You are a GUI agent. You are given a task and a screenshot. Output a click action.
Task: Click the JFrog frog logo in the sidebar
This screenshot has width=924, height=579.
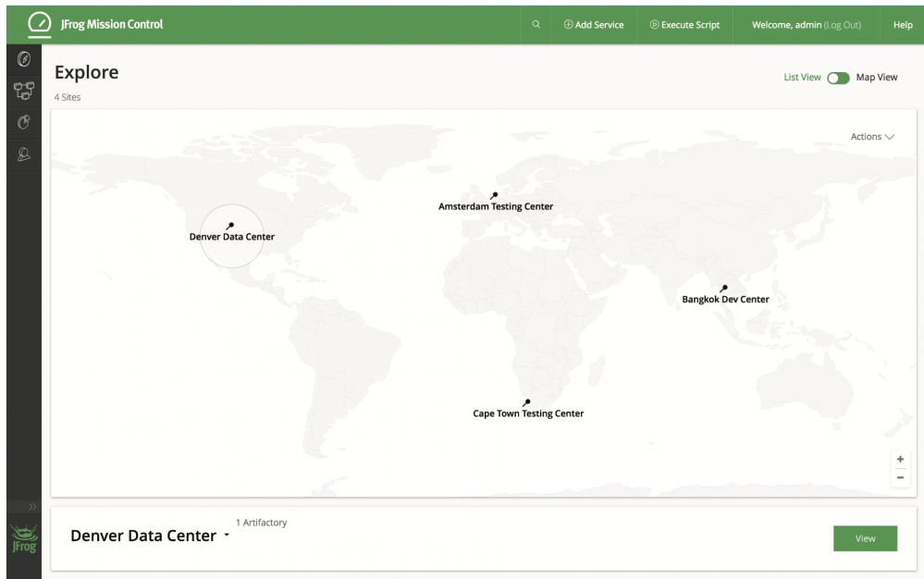tap(24, 538)
